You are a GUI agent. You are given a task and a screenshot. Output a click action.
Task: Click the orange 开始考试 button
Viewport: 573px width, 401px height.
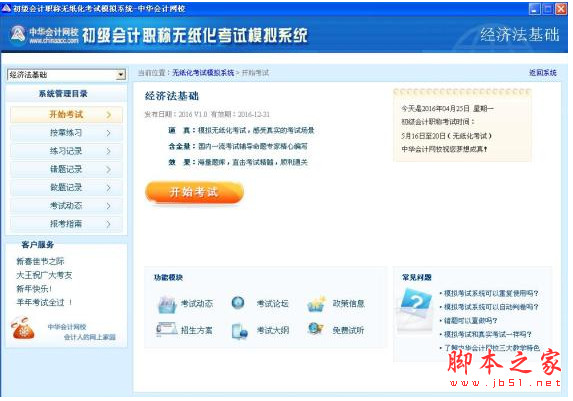194,192
